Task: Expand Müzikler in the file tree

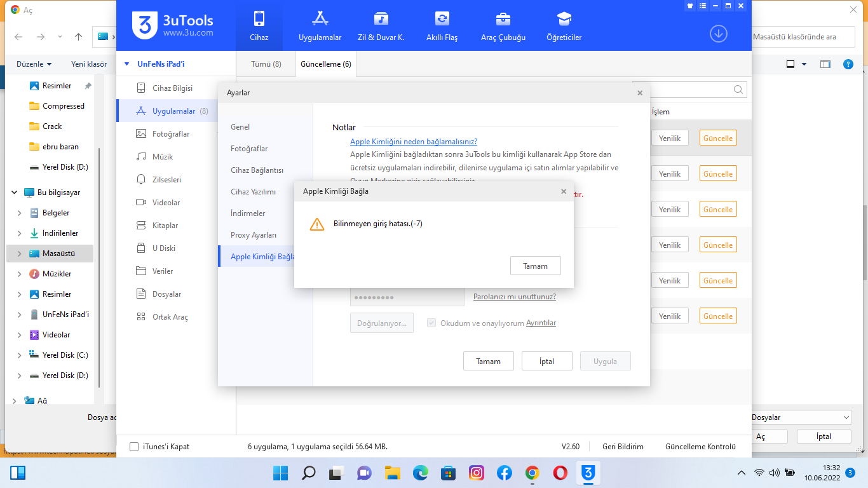Action: coord(20,274)
